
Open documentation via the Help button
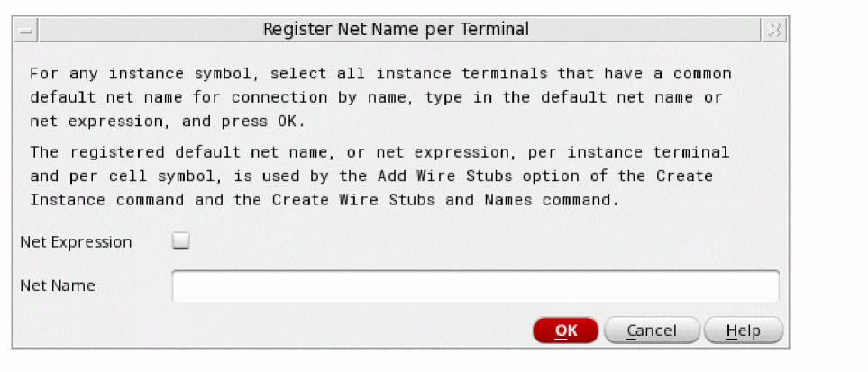click(743, 331)
